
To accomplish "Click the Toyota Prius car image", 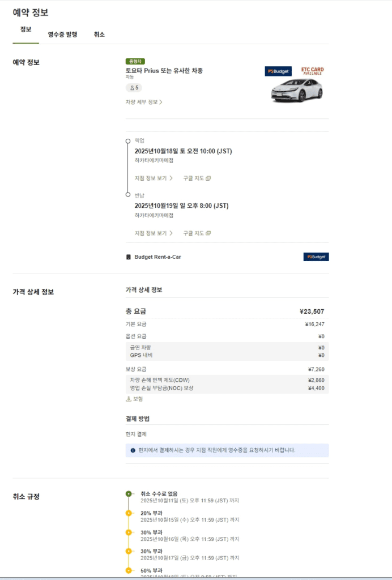I will 296,90.
